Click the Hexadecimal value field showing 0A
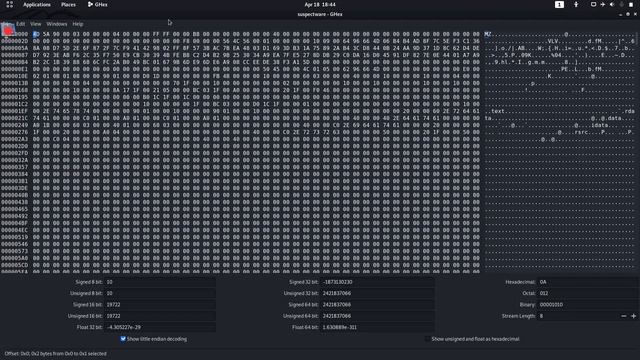 click(587, 282)
